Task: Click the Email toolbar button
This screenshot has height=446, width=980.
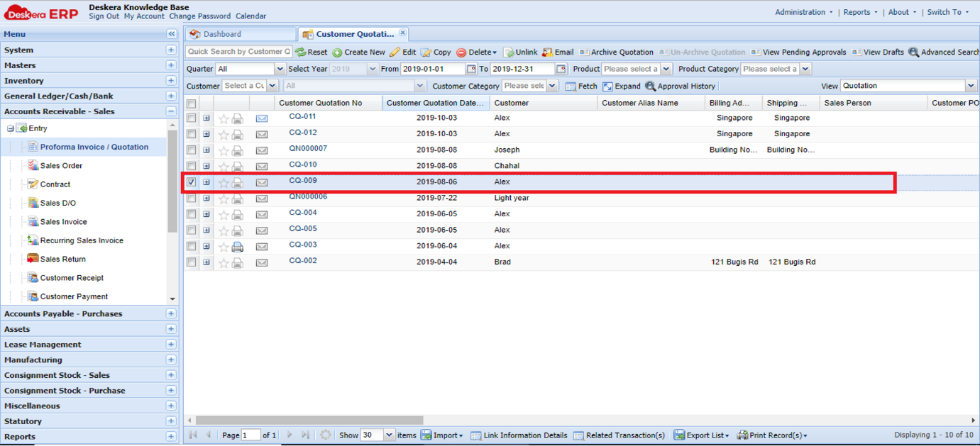Action: click(x=558, y=52)
